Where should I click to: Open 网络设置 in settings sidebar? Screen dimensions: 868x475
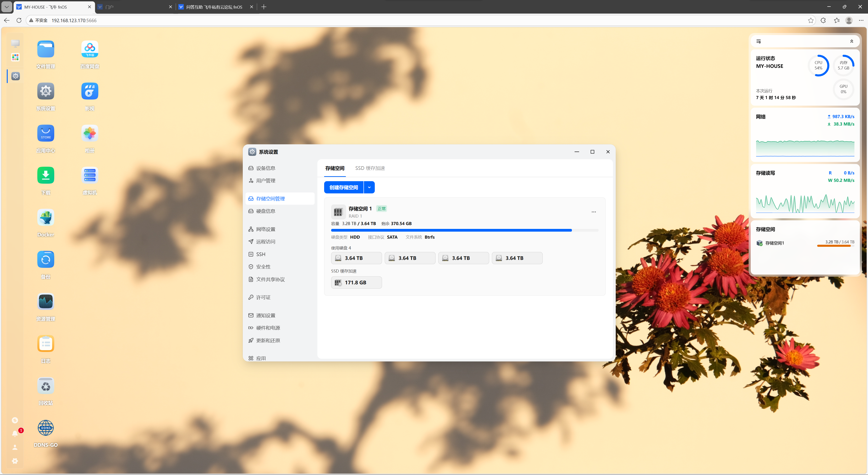pyautogui.click(x=266, y=229)
